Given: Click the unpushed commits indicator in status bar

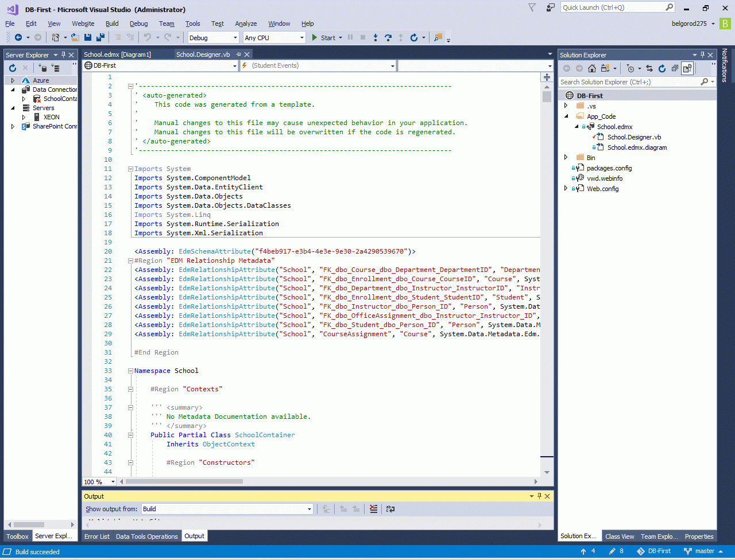Looking at the screenshot, I should [588, 551].
